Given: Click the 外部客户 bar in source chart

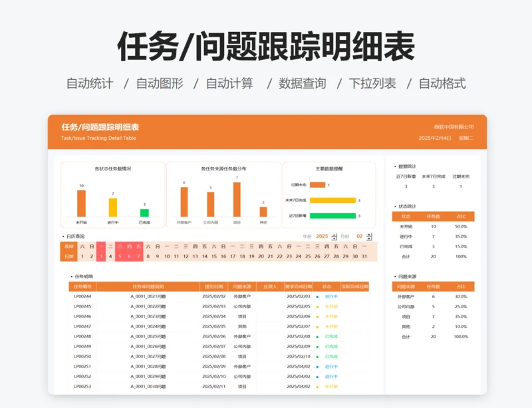Looking at the screenshot, I should 184,202.
